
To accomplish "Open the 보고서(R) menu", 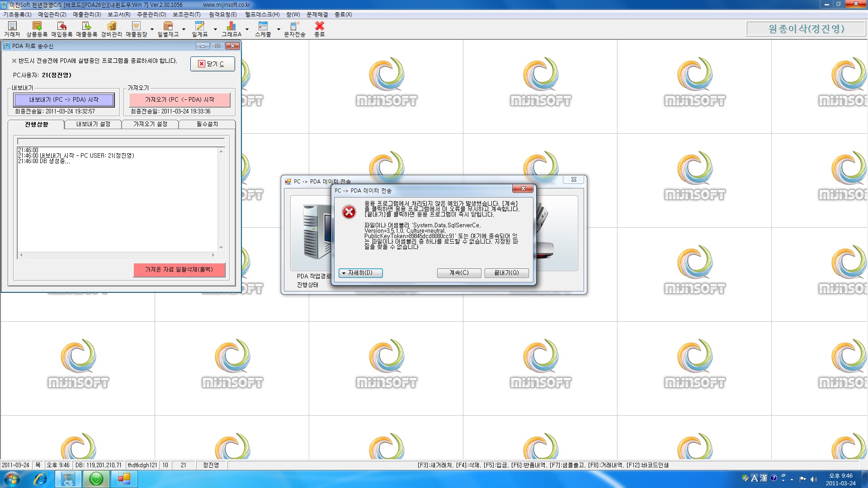I will 119,14.
